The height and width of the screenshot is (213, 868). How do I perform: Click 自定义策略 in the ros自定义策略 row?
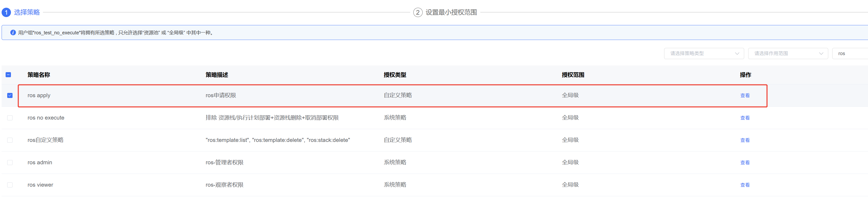(398, 140)
